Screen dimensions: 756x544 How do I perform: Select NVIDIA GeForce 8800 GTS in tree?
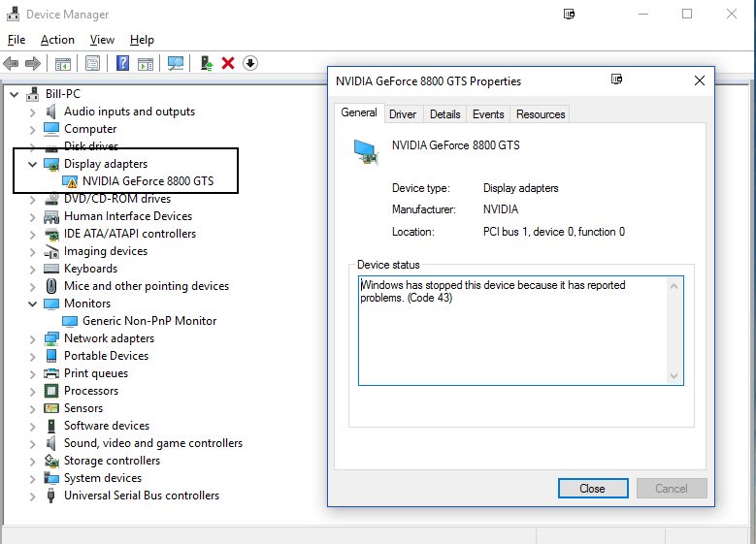coord(148,181)
